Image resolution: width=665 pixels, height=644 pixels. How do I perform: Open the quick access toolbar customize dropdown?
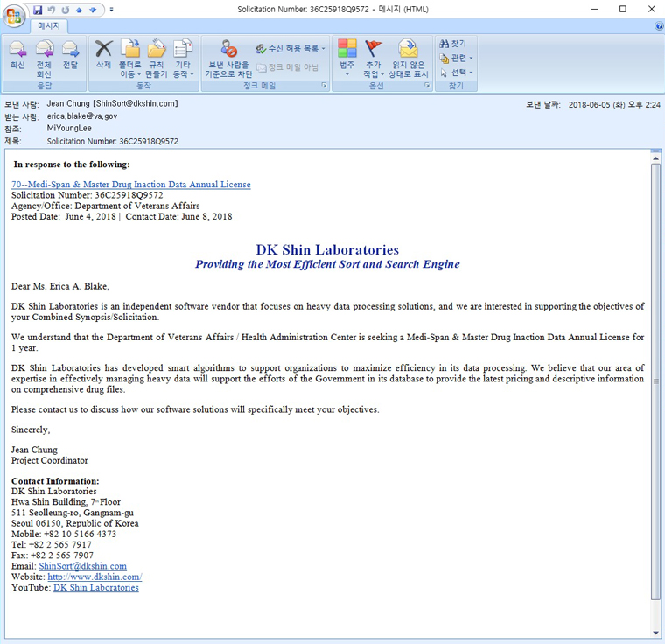click(x=111, y=10)
